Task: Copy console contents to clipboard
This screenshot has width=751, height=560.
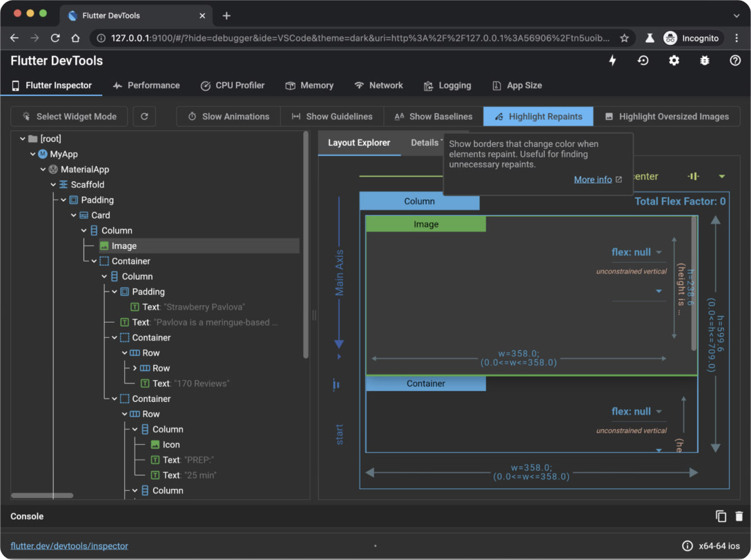Action: [x=721, y=516]
